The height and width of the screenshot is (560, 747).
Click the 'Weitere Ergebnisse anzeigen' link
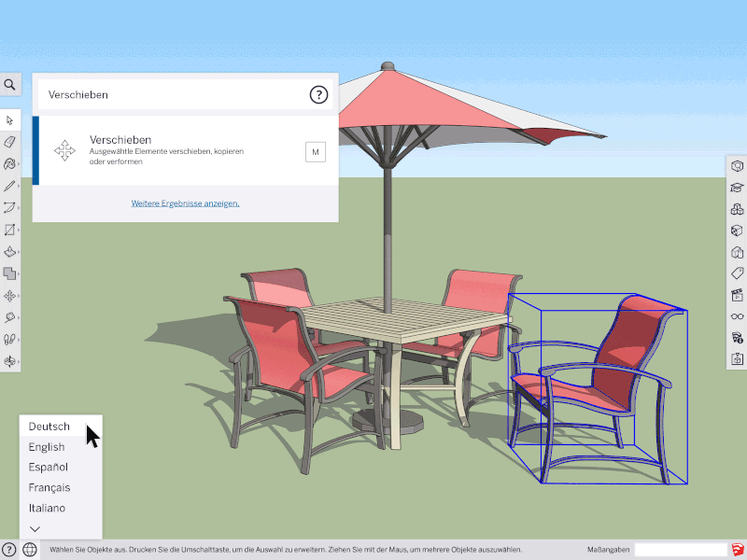(185, 203)
